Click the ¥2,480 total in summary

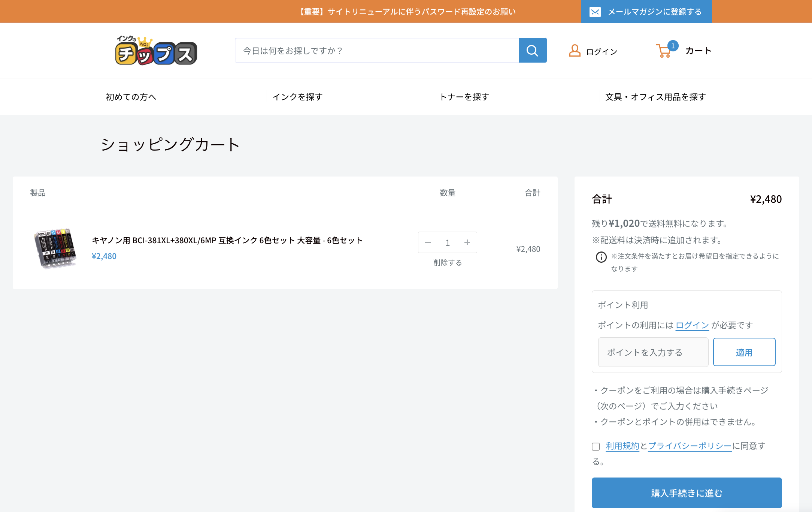pyautogui.click(x=766, y=199)
